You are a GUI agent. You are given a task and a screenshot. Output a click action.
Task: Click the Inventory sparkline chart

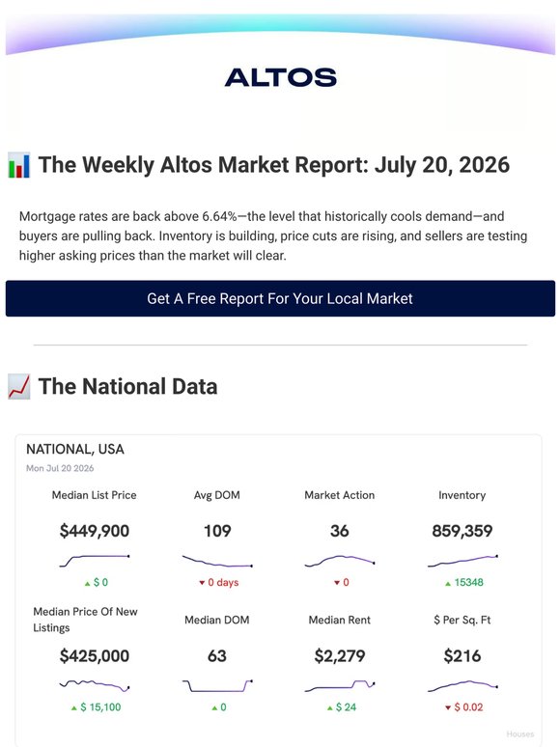tap(462, 560)
